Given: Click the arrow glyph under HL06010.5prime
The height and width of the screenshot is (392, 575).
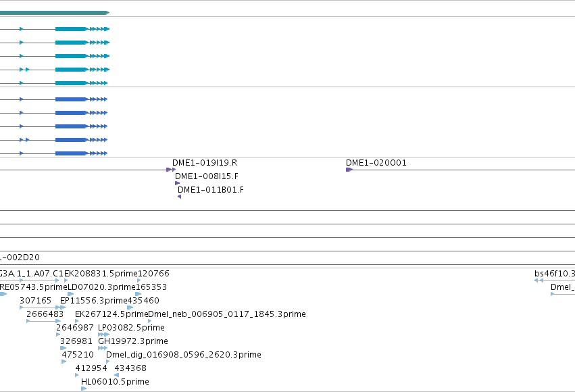Looking at the screenshot, I should [x=84, y=389].
